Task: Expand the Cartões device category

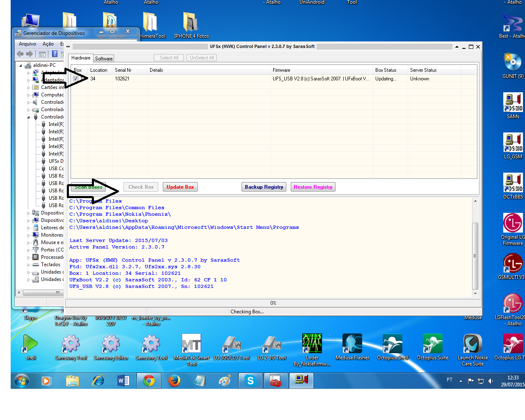Action: click(x=28, y=87)
